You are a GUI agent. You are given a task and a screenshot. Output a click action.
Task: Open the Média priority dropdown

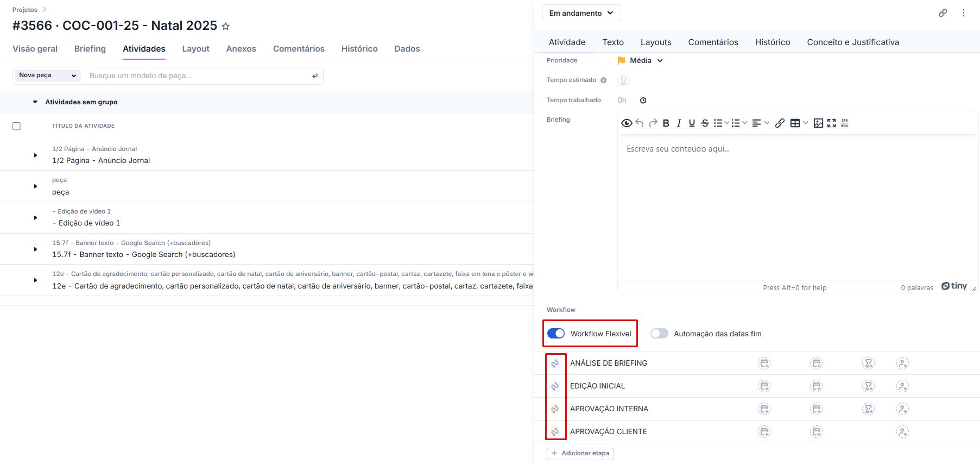coord(641,61)
